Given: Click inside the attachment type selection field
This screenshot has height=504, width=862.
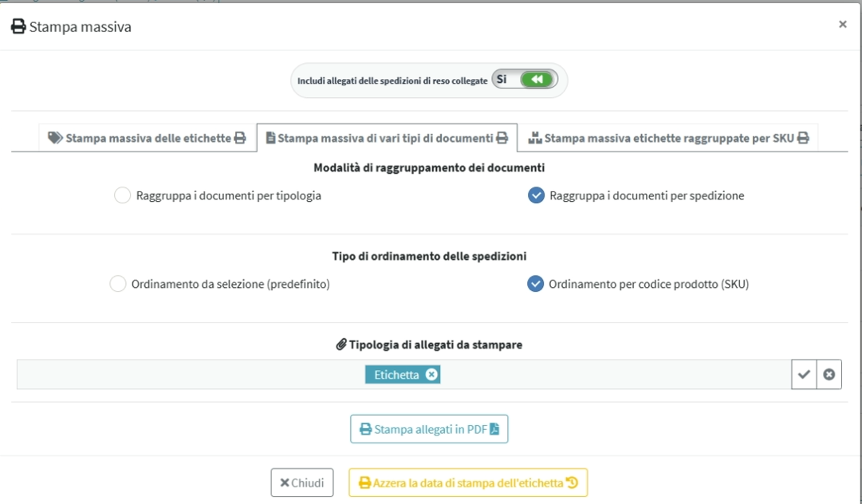Looking at the screenshot, I should click(404, 374).
